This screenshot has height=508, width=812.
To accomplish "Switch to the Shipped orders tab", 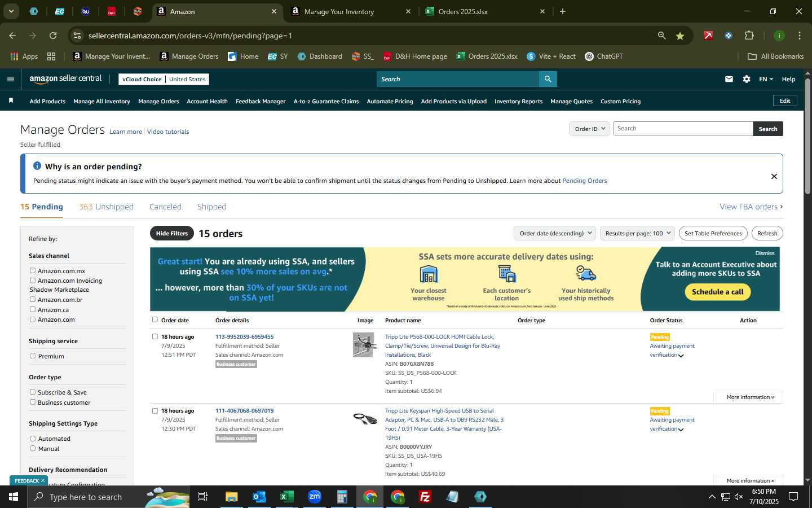I will point(211,207).
